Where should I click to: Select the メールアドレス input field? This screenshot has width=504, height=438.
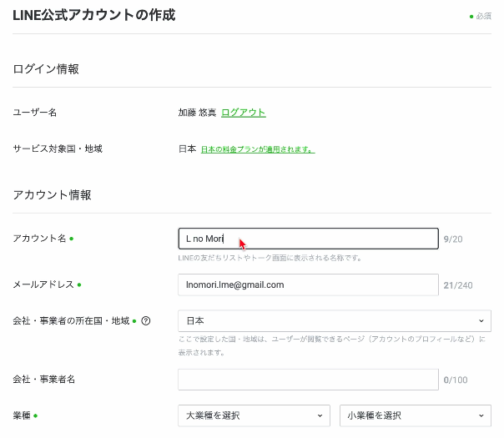[308, 284]
